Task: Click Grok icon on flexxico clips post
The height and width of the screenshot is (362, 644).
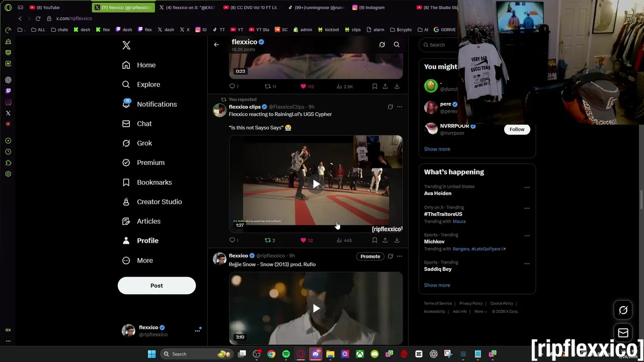Action: [x=390, y=107]
